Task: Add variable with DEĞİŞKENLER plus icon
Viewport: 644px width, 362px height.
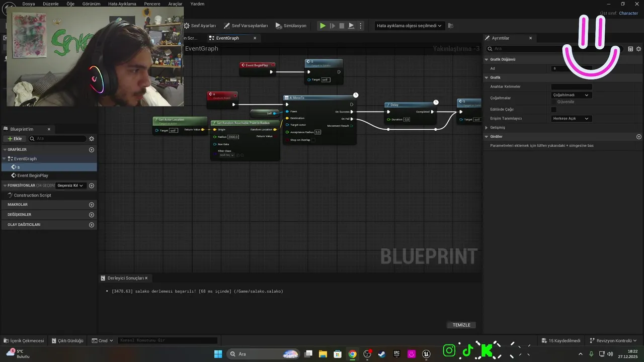Action: (x=92, y=215)
